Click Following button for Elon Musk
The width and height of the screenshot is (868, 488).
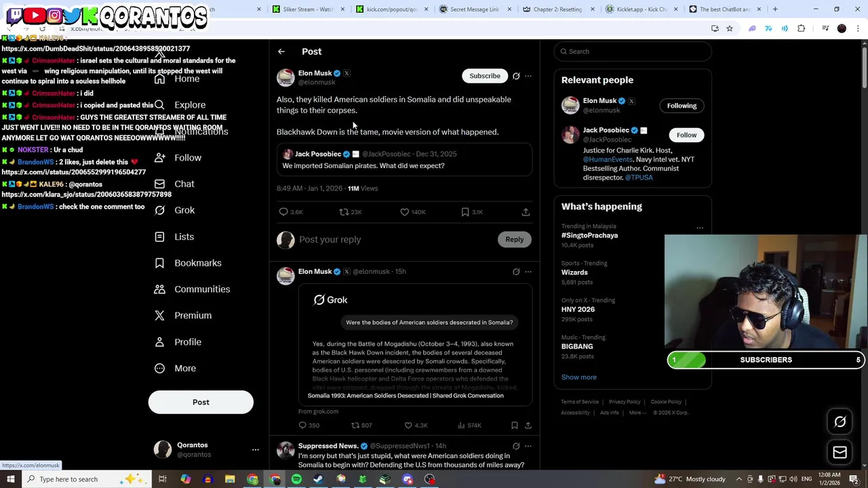tap(682, 106)
